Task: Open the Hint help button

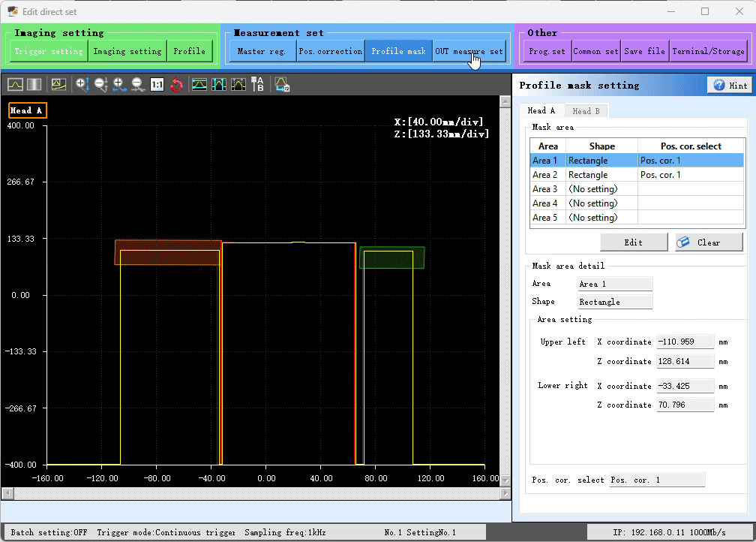Action: tap(730, 86)
